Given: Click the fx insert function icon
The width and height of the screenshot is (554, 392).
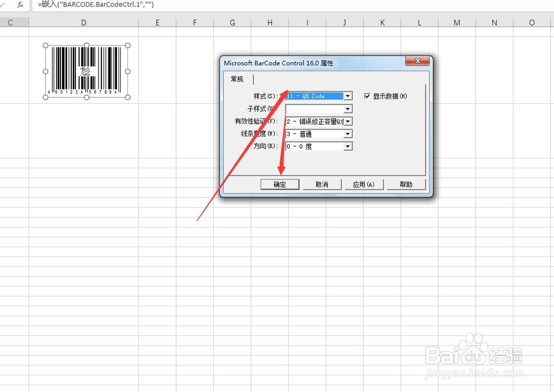Looking at the screenshot, I should coord(20,4).
